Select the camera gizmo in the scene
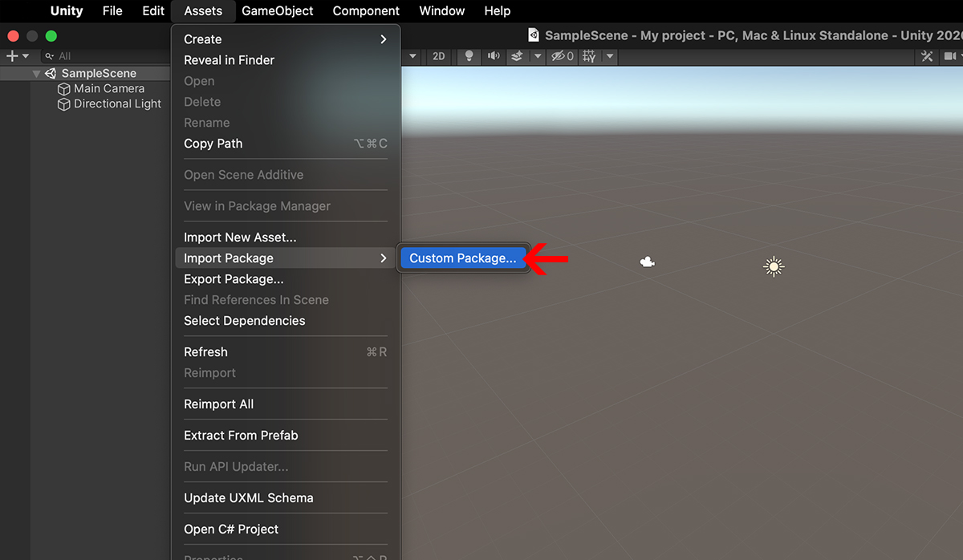The width and height of the screenshot is (963, 560). [647, 262]
